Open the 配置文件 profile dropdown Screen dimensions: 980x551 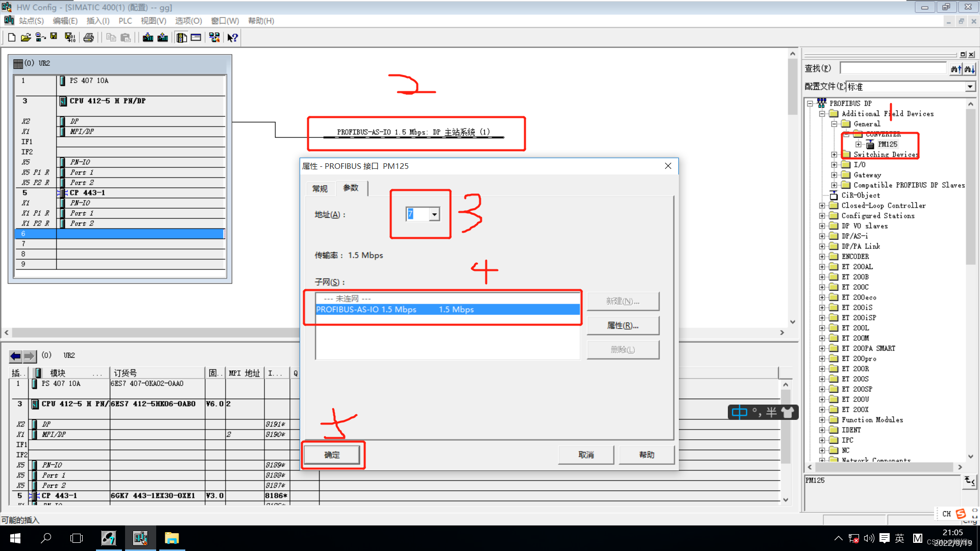tap(970, 87)
